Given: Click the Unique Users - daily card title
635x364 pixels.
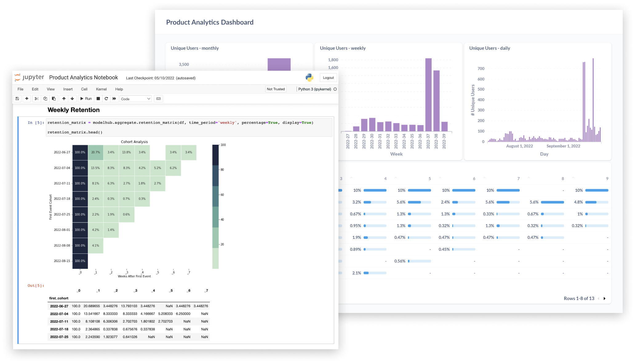Looking at the screenshot, I should 489,48.
